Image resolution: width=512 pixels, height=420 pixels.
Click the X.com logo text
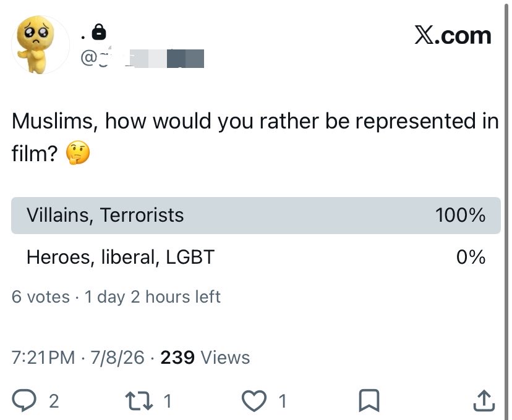click(x=453, y=35)
